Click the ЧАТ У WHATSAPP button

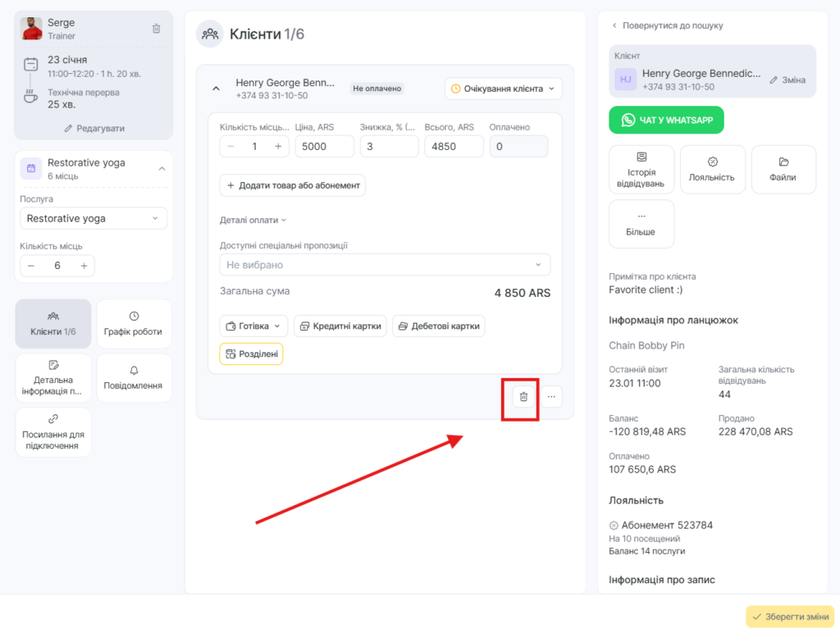point(666,120)
